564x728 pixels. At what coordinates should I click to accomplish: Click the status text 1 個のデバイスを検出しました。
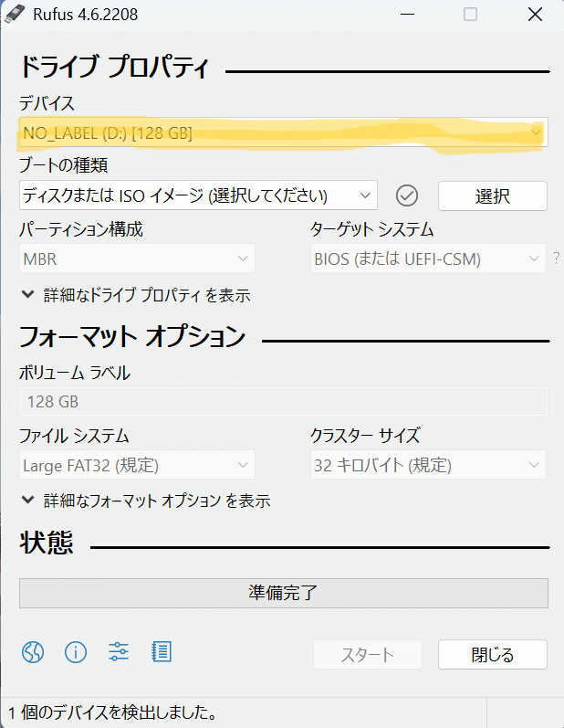[112, 712]
